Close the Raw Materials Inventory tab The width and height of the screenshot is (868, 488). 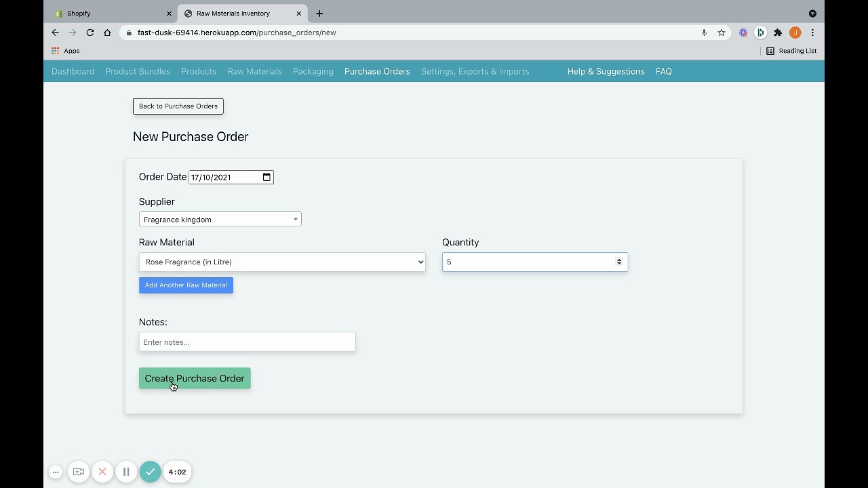[298, 14]
